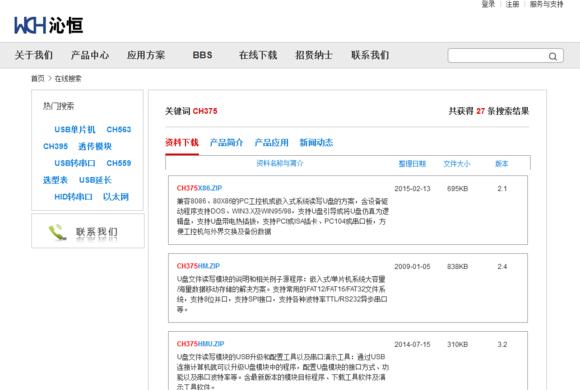Click 资料名称与简介 column header
Screen dimensions: 580x390
[280, 163]
